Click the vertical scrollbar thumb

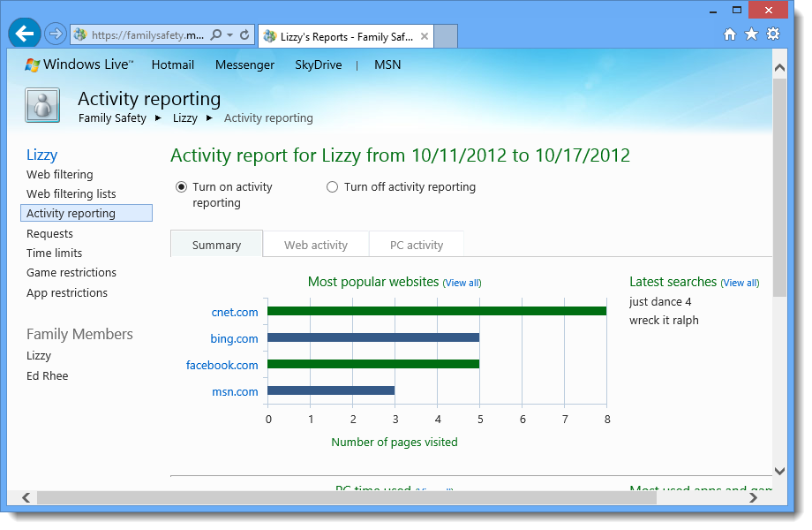[x=779, y=187]
